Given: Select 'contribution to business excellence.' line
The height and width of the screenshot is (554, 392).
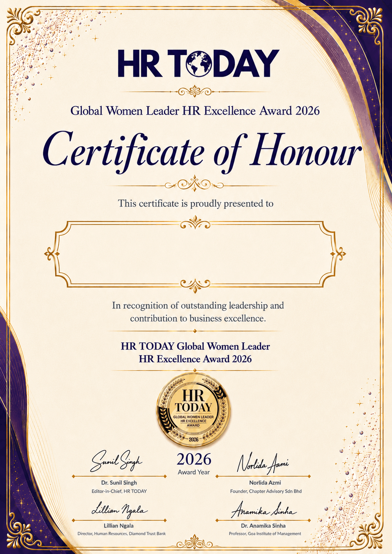Looking at the screenshot, I should (198, 318).
